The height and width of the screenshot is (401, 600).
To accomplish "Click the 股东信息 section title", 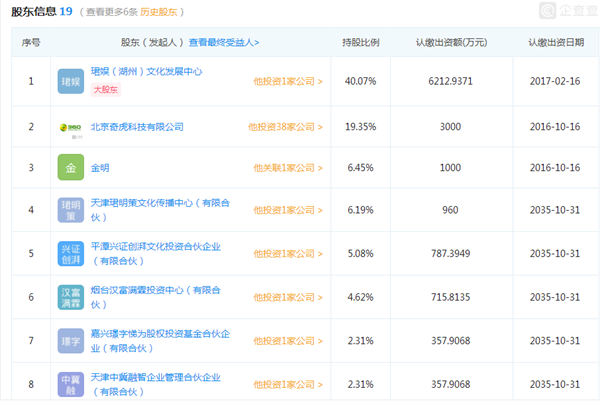I will [34, 12].
